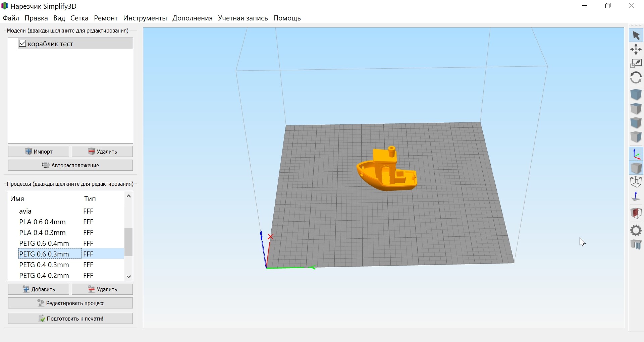The height and width of the screenshot is (342, 644).
Task: Toggle the solid model display cube
Action: (x=636, y=168)
